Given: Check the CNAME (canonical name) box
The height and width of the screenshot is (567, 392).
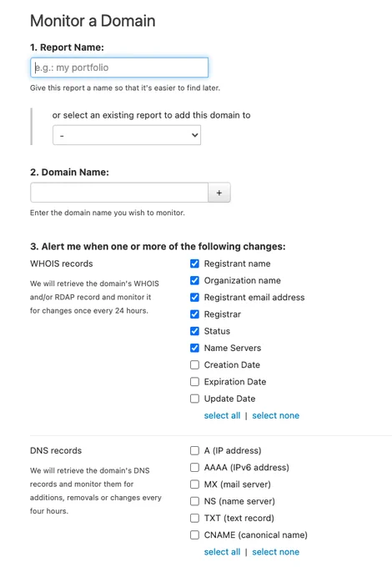Looking at the screenshot, I should pyautogui.click(x=194, y=534).
